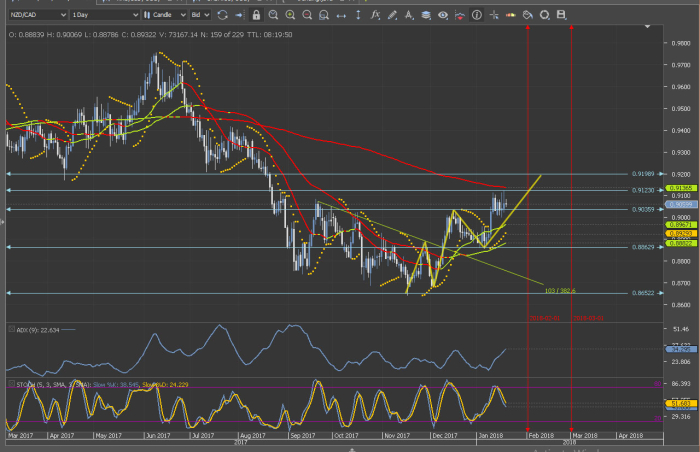This screenshot has height=452, width=700.
Task: Click the vertical double-arrow icon
Action: pos(358,15)
